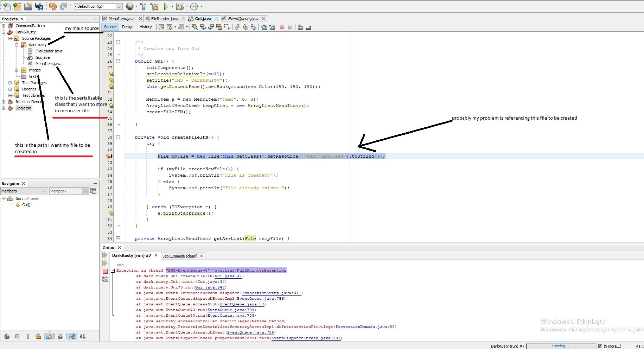Click the running progress bar in status bar
Image resolution: width=644 pixels, height=349 pixels.
pos(561,346)
